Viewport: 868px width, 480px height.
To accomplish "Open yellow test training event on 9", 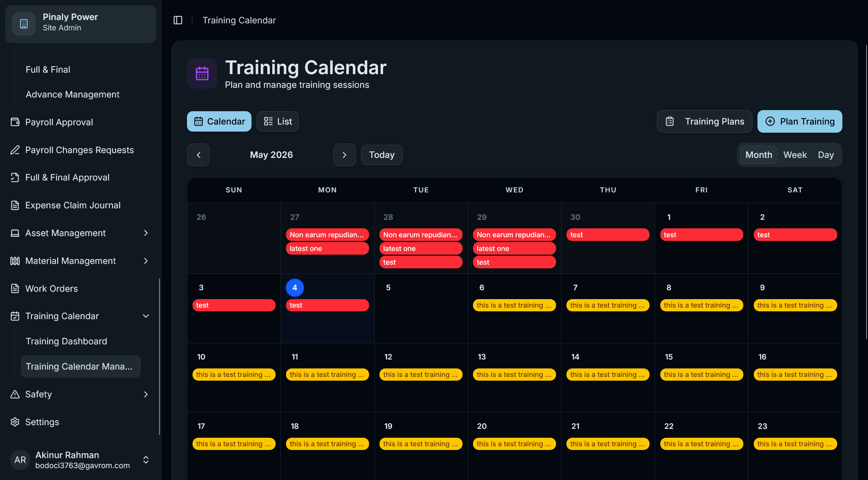I will click(795, 305).
